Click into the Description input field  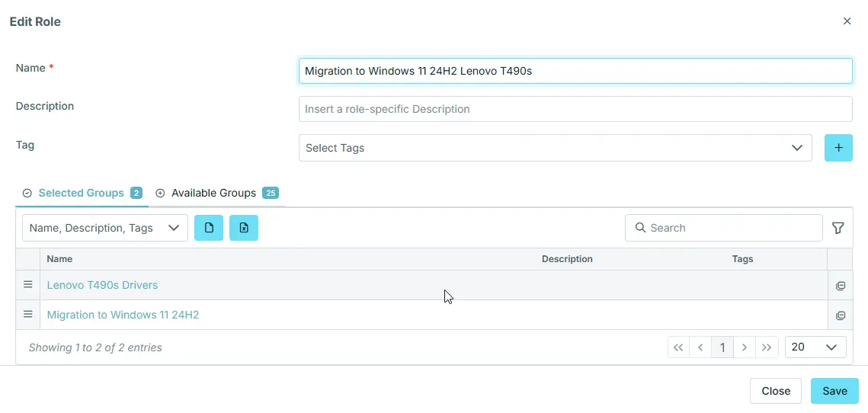coord(575,109)
